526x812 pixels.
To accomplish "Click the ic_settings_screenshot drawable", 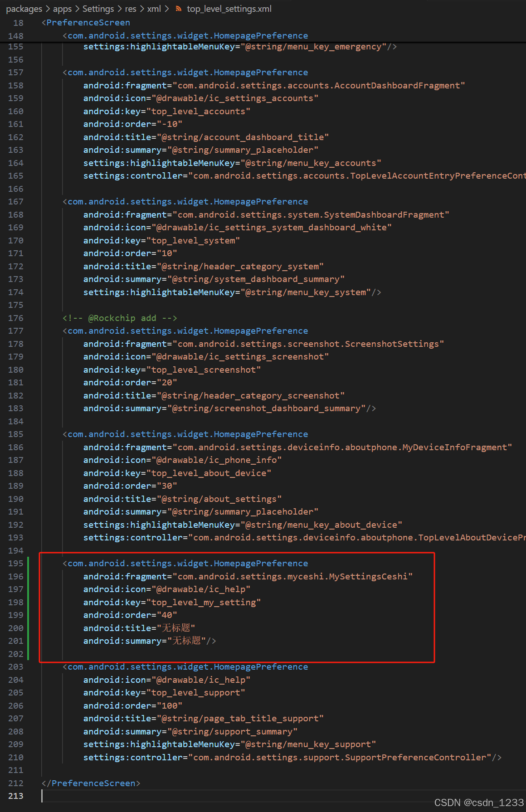I will click(240, 357).
